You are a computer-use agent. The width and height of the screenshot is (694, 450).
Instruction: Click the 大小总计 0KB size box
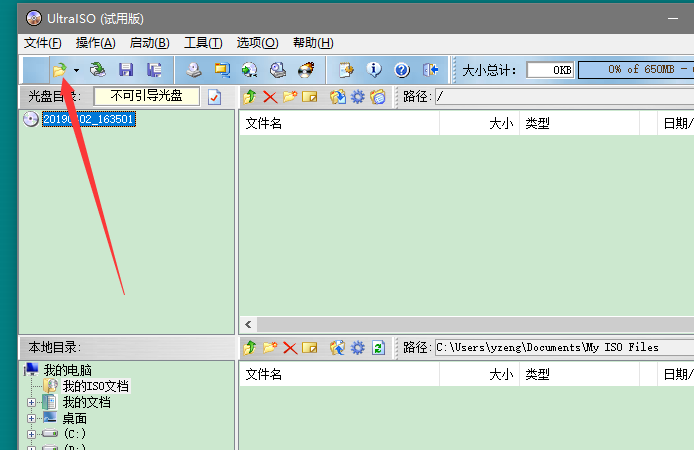[550, 70]
